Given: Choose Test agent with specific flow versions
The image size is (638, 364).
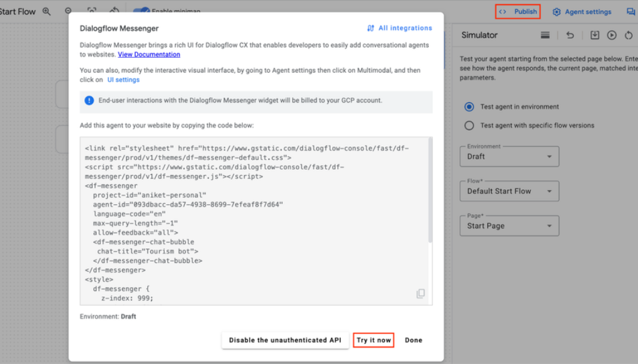Looking at the screenshot, I should click(470, 126).
